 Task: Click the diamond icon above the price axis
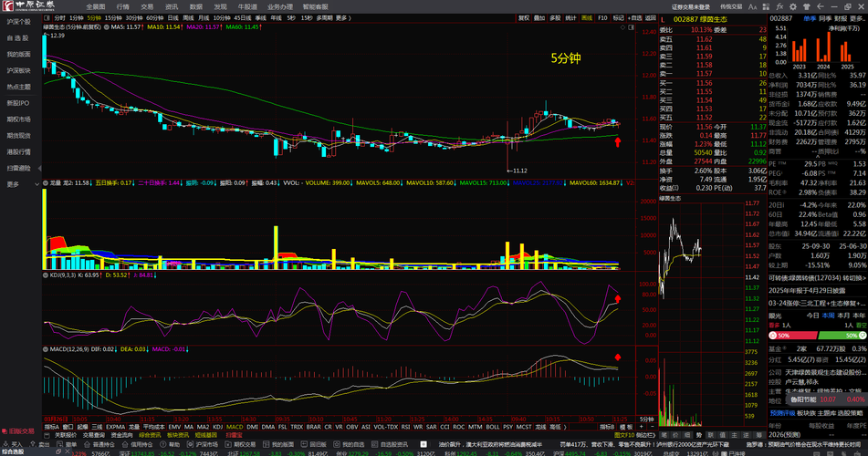click(622, 26)
